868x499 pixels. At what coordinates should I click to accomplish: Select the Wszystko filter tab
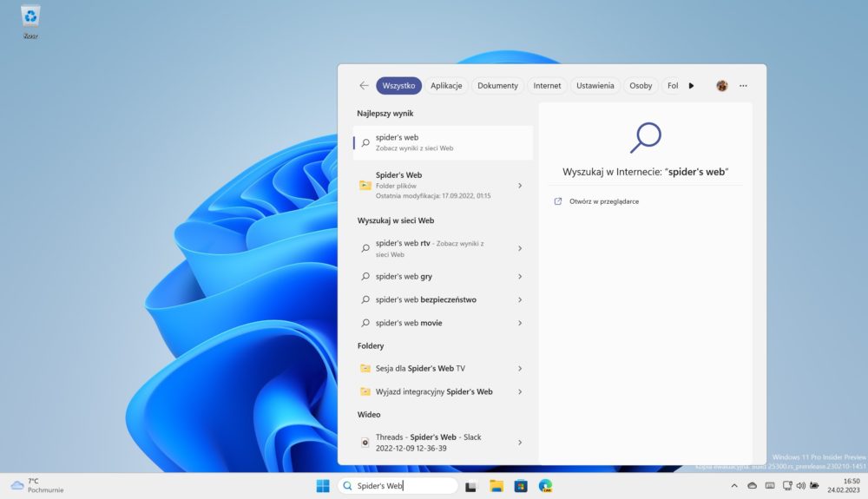tap(398, 86)
